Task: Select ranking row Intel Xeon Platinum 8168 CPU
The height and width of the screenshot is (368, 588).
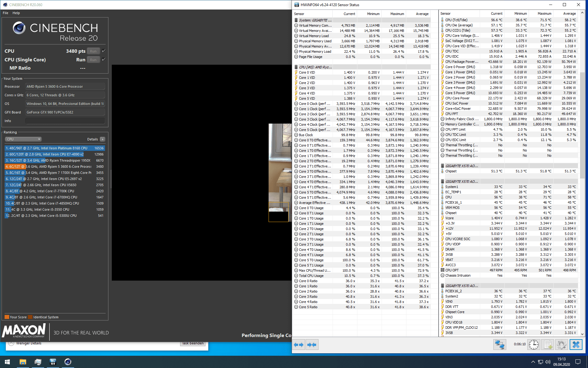Action: click(55, 148)
